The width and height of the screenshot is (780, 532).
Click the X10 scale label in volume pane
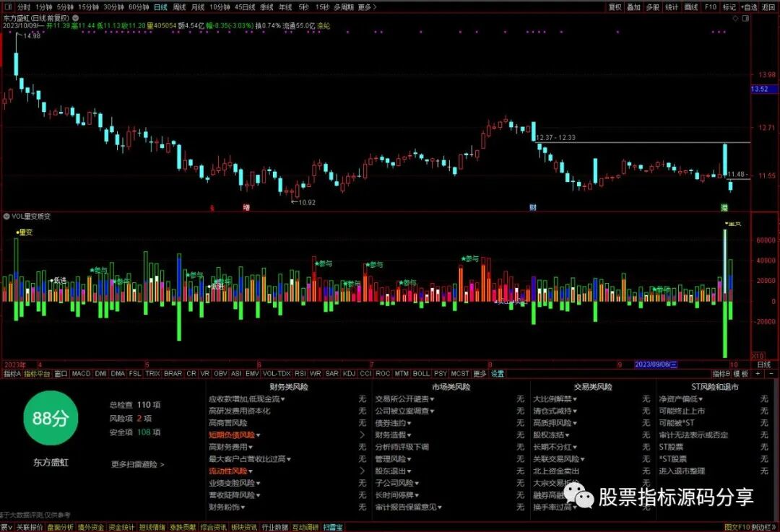coord(757,357)
